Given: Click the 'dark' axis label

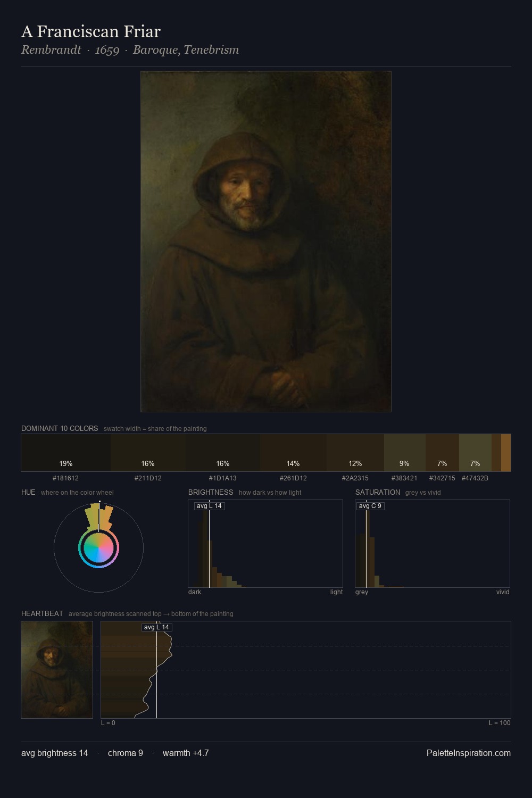Looking at the screenshot, I should point(195,592).
